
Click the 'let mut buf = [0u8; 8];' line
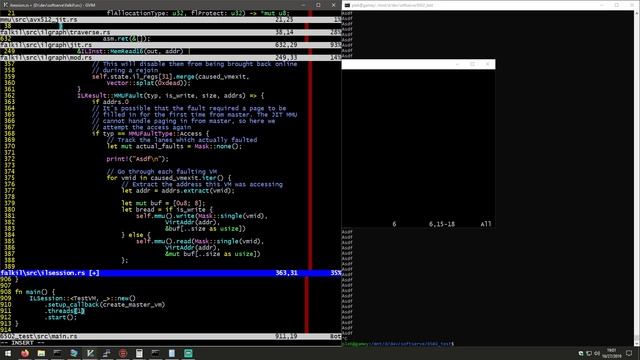click(163, 203)
